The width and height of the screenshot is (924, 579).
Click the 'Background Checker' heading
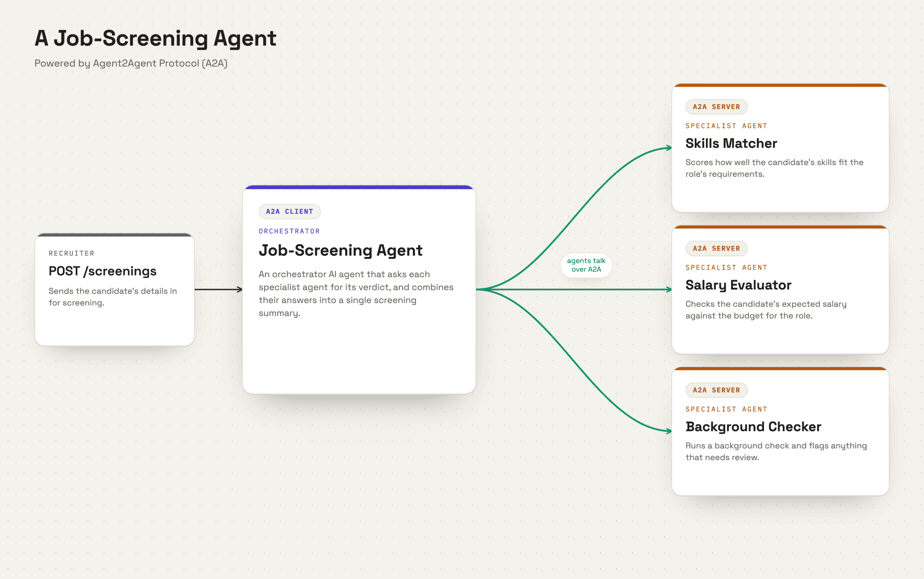(753, 427)
